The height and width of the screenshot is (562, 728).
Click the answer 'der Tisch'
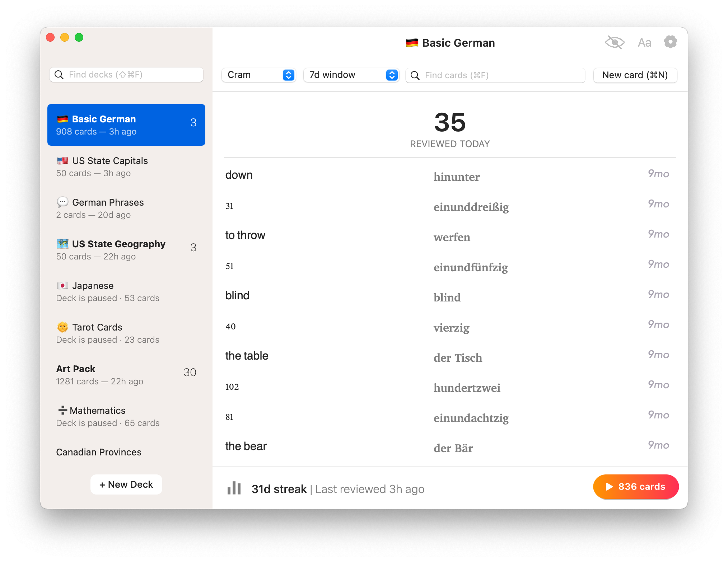coord(458,358)
